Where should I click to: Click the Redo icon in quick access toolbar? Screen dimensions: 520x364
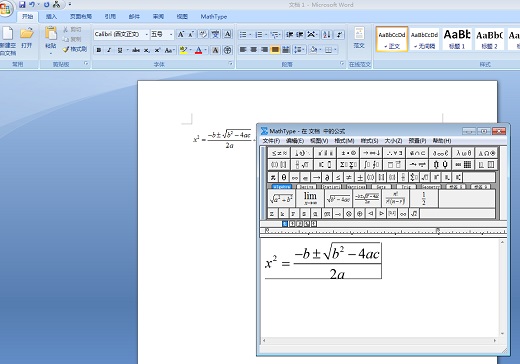(46, 4)
